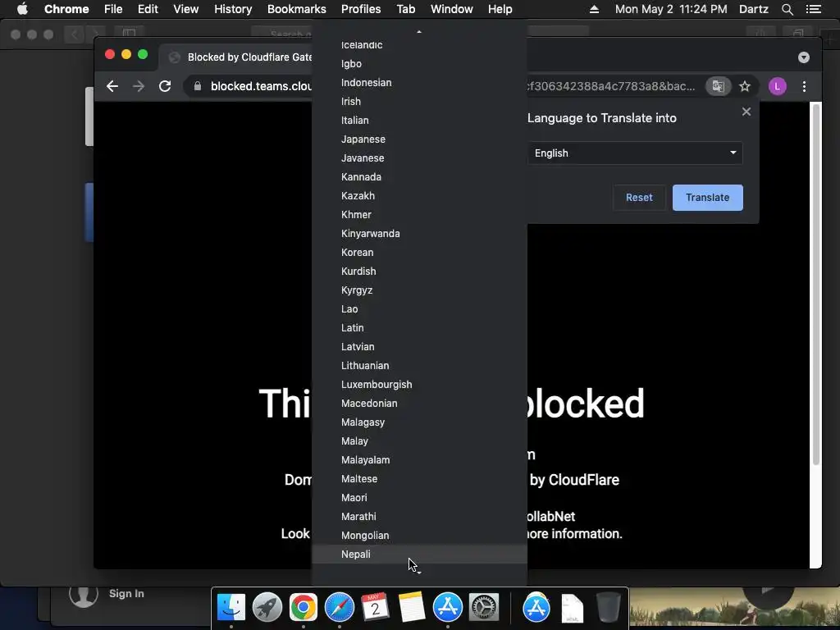The image size is (840, 630).
Task: Click the eject icon in menu bar
Action: 594,9
